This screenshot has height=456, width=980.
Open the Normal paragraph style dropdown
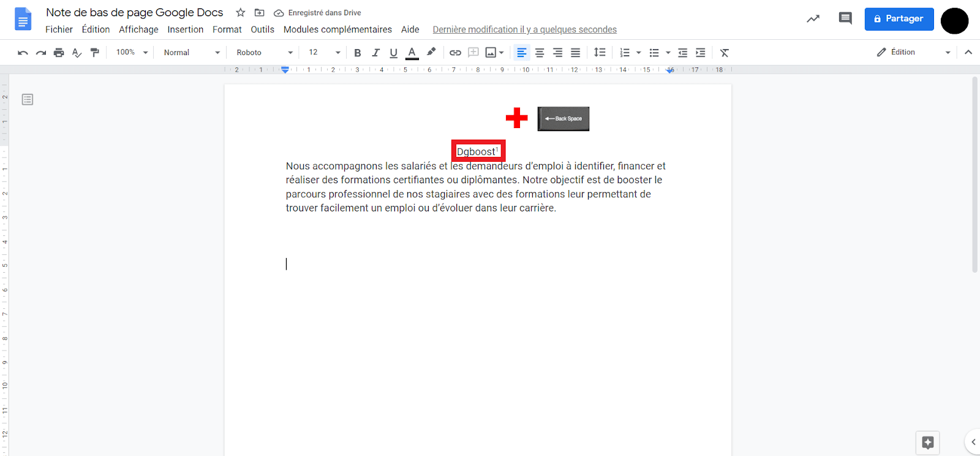[x=192, y=53]
